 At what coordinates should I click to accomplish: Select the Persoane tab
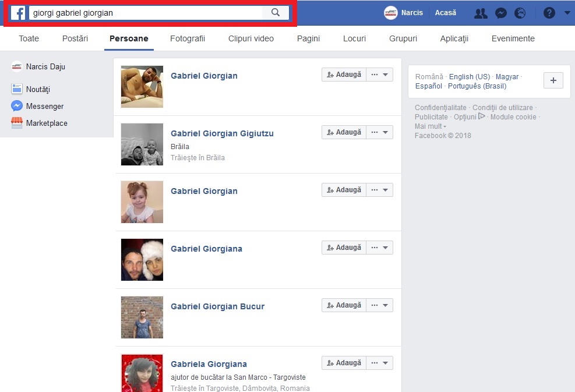click(129, 38)
